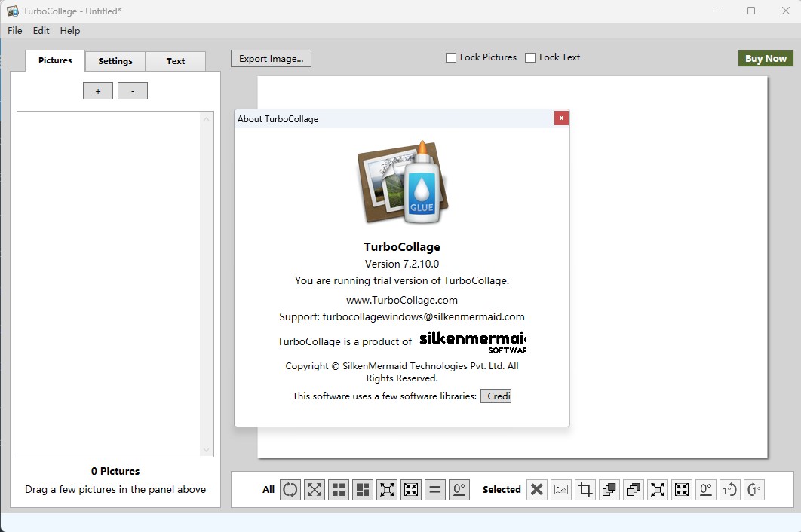
Task: Click the mosaic layout icon in All group
Action: (363, 490)
